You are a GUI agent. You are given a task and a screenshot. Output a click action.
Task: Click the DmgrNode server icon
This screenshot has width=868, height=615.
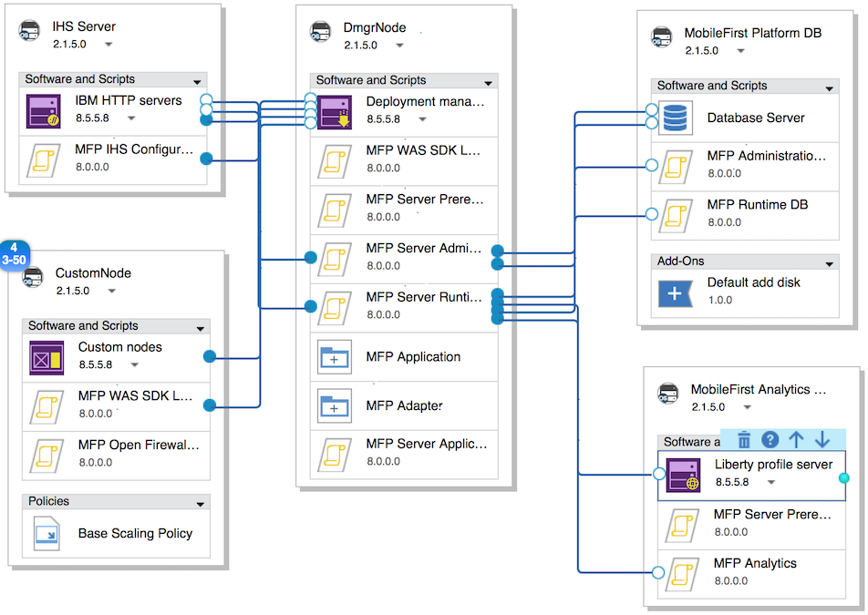(x=321, y=32)
